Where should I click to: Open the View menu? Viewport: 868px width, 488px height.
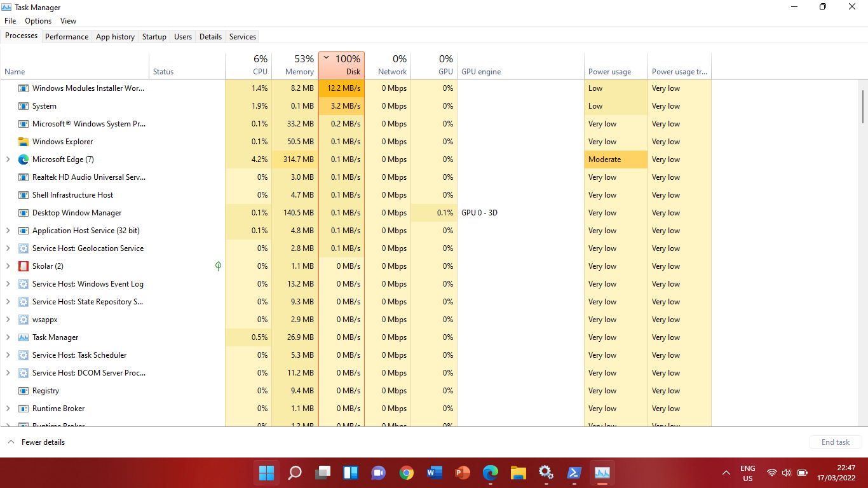point(69,21)
